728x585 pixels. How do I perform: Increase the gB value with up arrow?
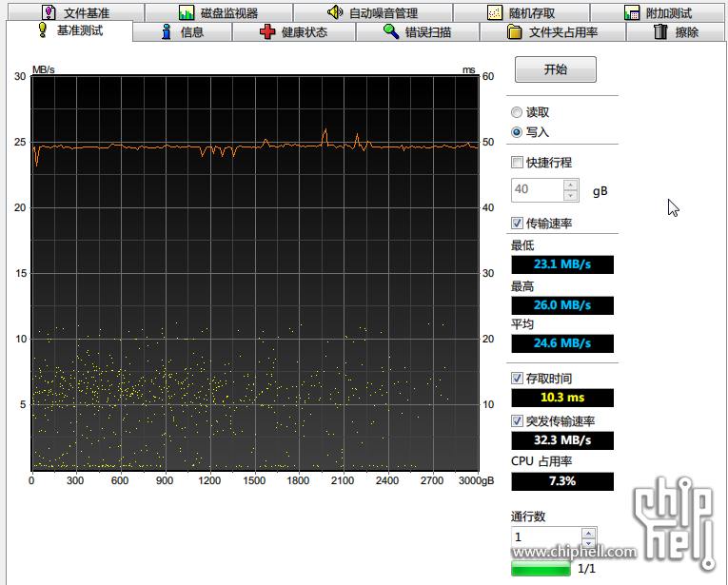tap(571, 185)
